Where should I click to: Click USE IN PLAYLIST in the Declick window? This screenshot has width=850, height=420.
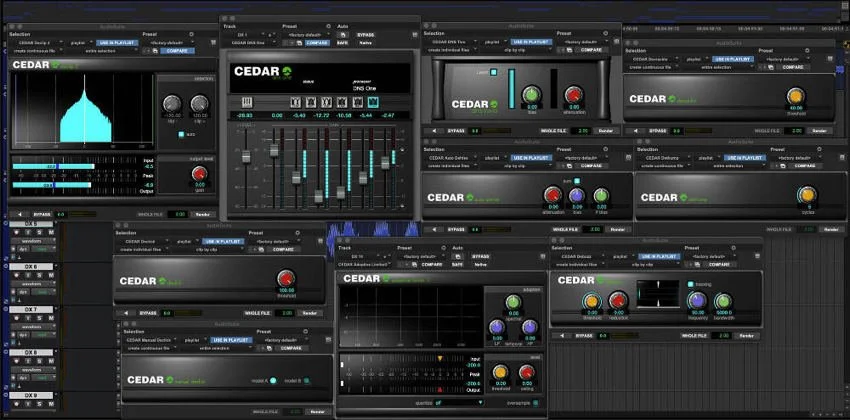[223, 241]
